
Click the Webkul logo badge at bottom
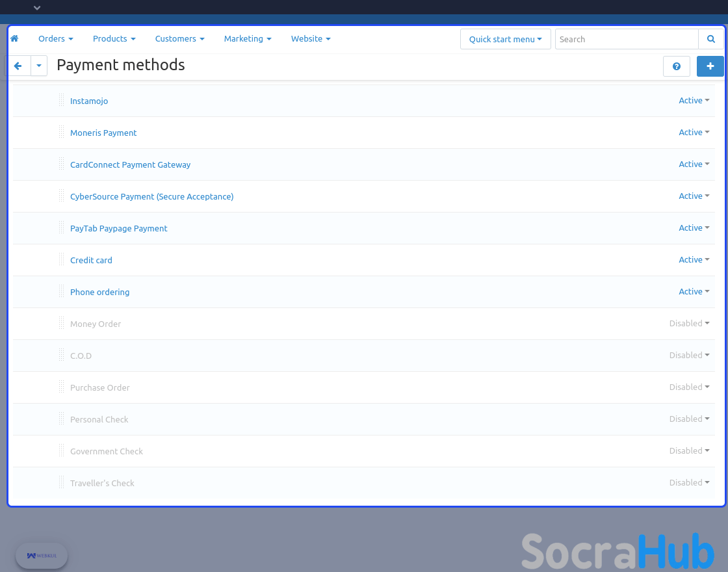tap(42, 556)
